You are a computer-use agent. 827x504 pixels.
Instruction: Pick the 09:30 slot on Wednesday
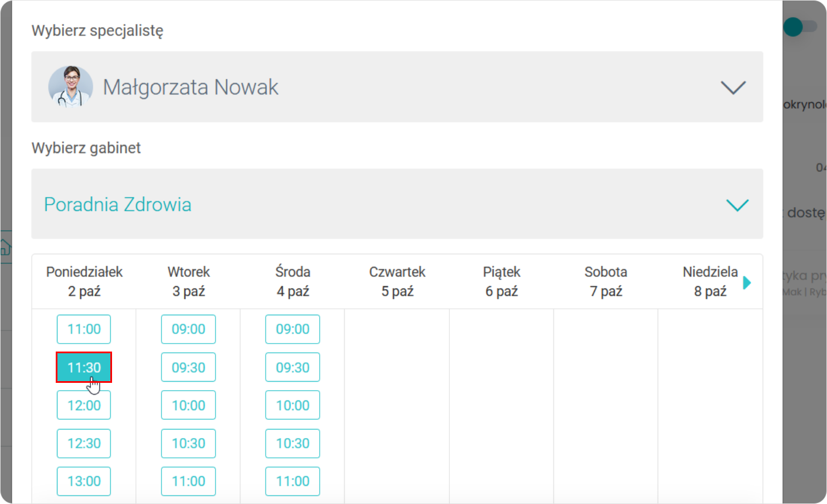pos(292,367)
